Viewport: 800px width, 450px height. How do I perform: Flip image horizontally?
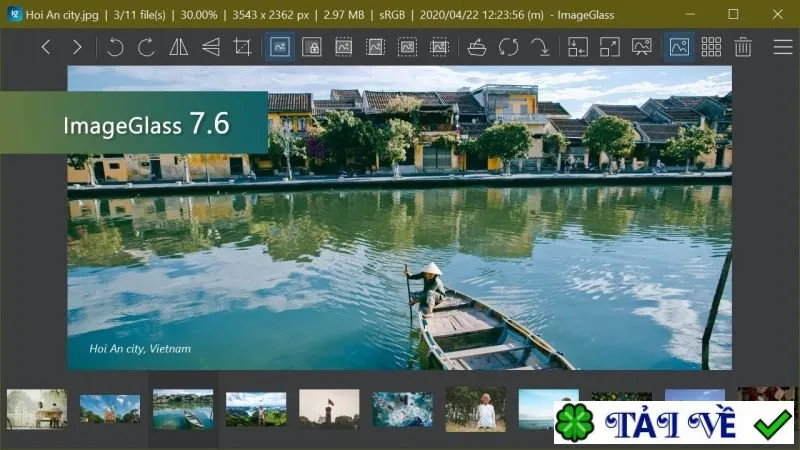(179, 47)
